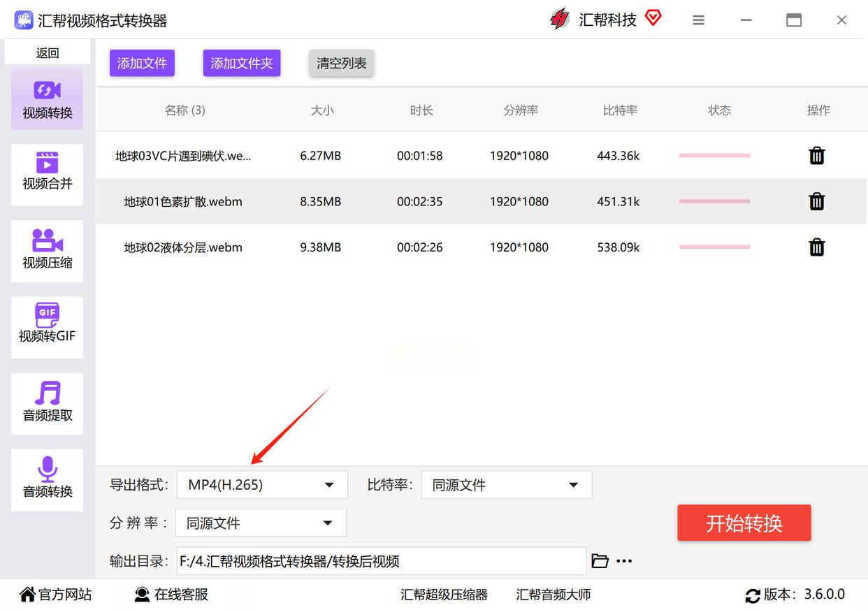Click progress bar of 地球02液体分层 row

coord(714,247)
